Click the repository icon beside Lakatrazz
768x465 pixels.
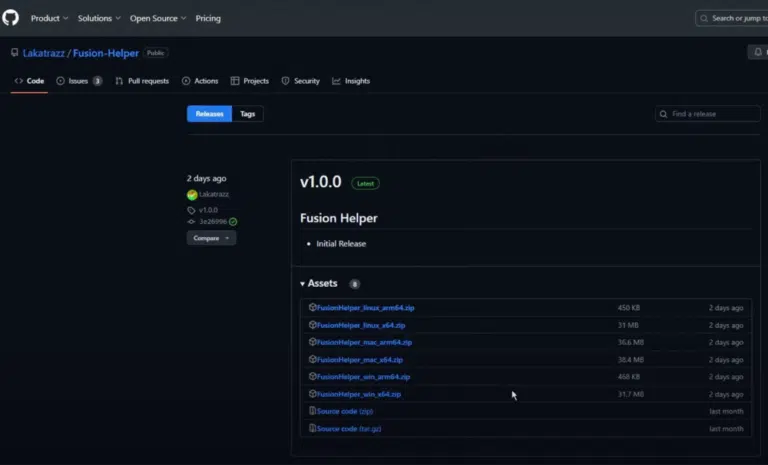pyautogui.click(x=15, y=52)
